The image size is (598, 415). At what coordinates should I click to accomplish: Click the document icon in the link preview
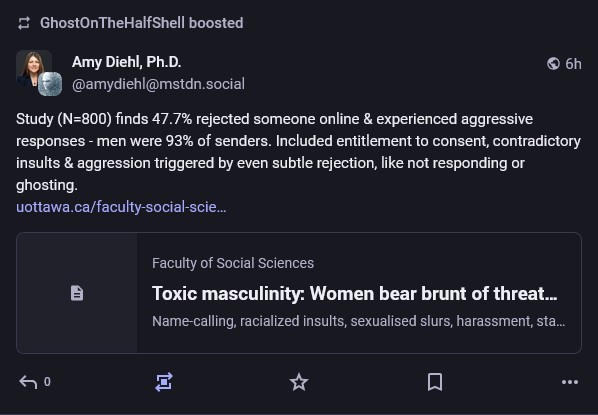coord(77,293)
